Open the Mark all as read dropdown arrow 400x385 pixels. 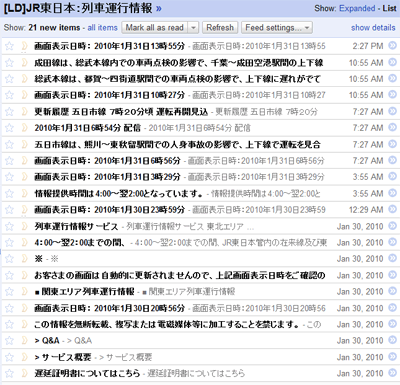(193, 28)
